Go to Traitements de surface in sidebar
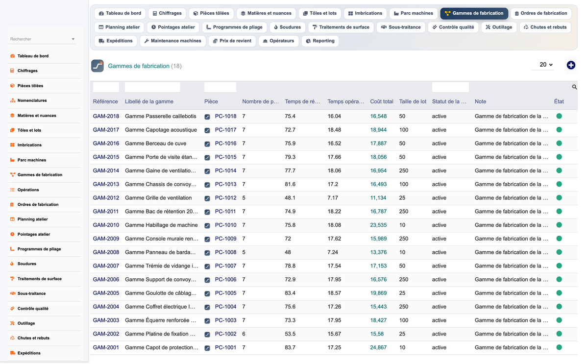 pos(40,279)
